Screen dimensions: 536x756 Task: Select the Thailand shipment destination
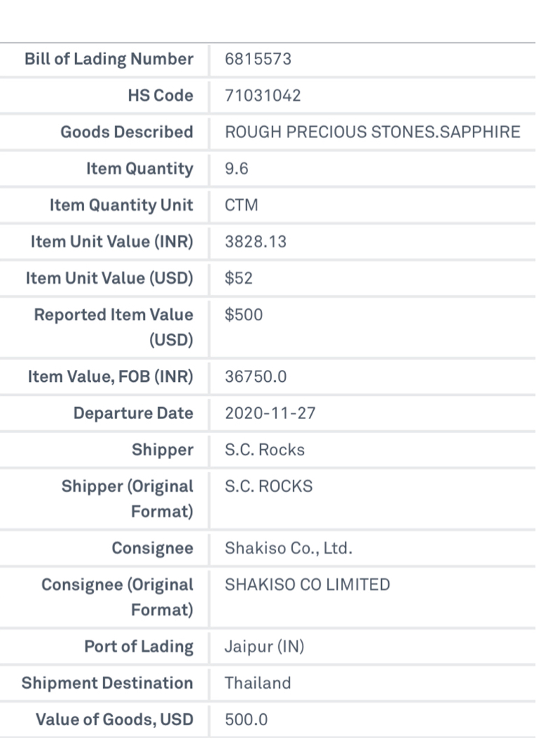pyautogui.click(x=258, y=684)
